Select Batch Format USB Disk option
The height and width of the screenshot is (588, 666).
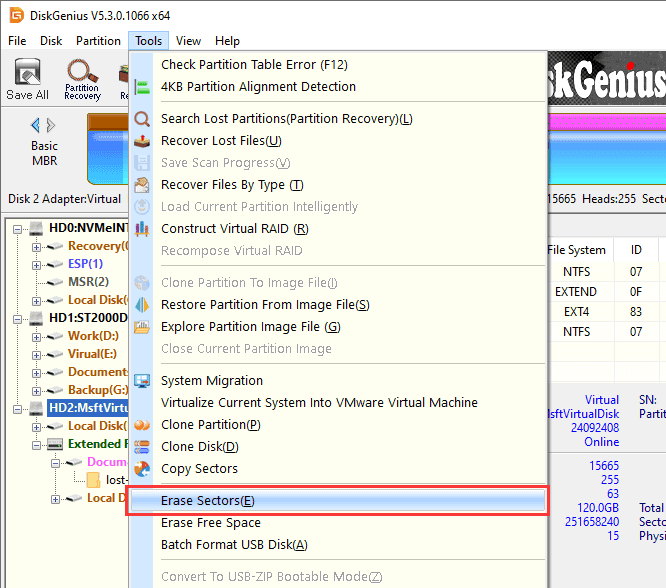234,545
